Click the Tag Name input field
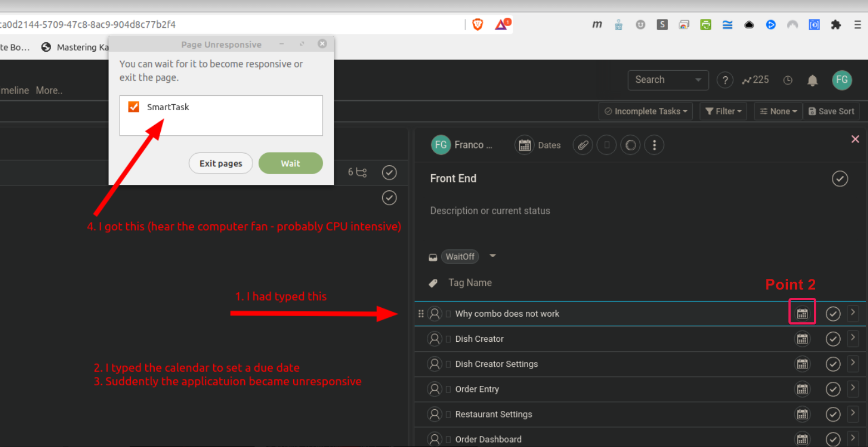Screen dimensions: 868x447 [x=470, y=283]
